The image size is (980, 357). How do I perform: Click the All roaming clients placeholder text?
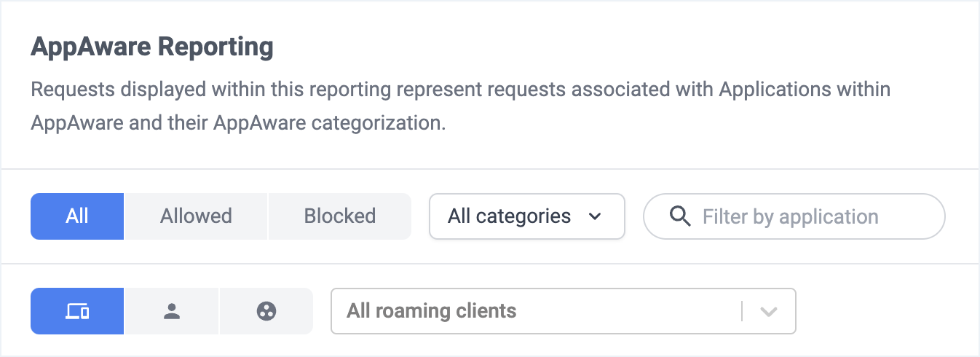pyautogui.click(x=432, y=311)
